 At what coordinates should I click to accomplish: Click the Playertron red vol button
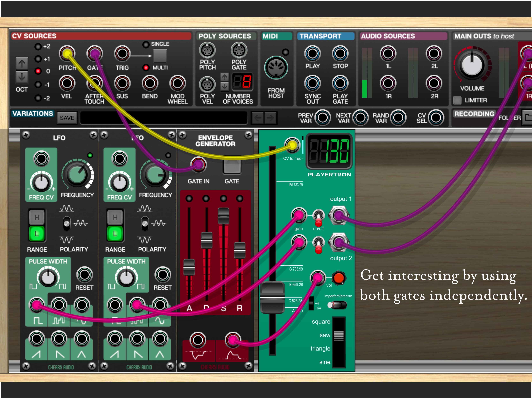[339, 278]
